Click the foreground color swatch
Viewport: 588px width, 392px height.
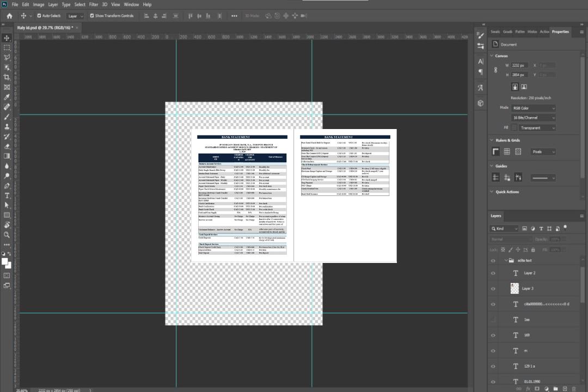click(x=5, y=261)
